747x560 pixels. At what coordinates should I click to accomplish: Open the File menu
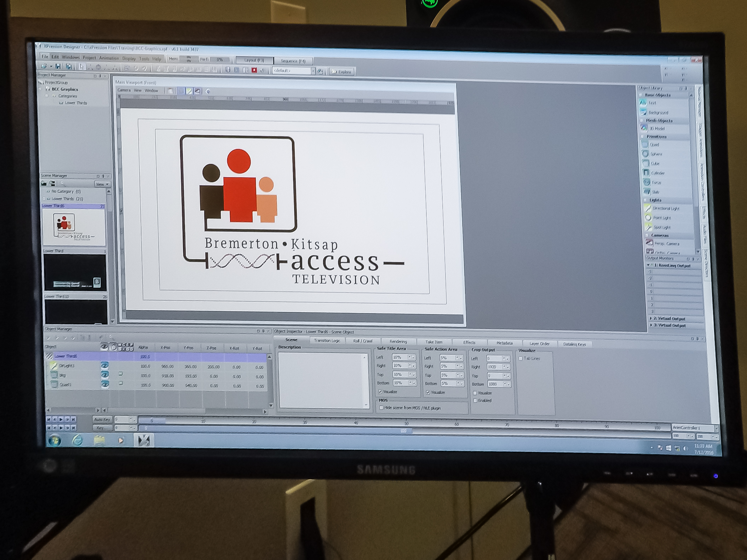click(x=45, y=57)
